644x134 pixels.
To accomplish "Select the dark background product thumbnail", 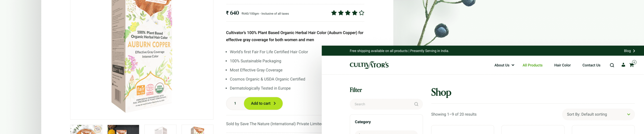I will (123, 129).
